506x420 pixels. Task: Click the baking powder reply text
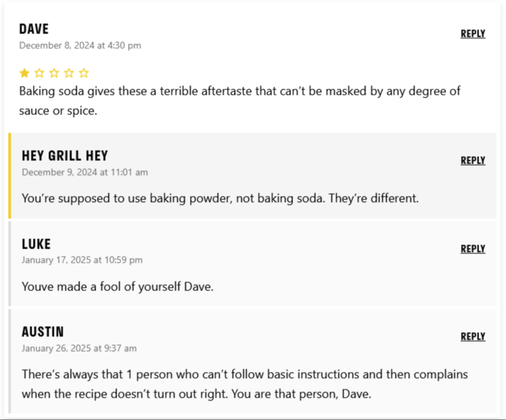(220, 198)
